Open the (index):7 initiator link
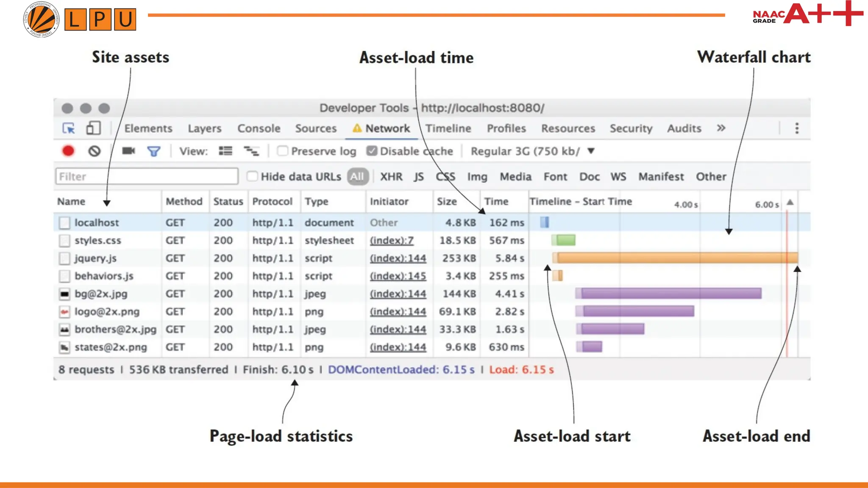Image resolution: width=868 pixels, height=488 pixels. (x=392, y=241)
